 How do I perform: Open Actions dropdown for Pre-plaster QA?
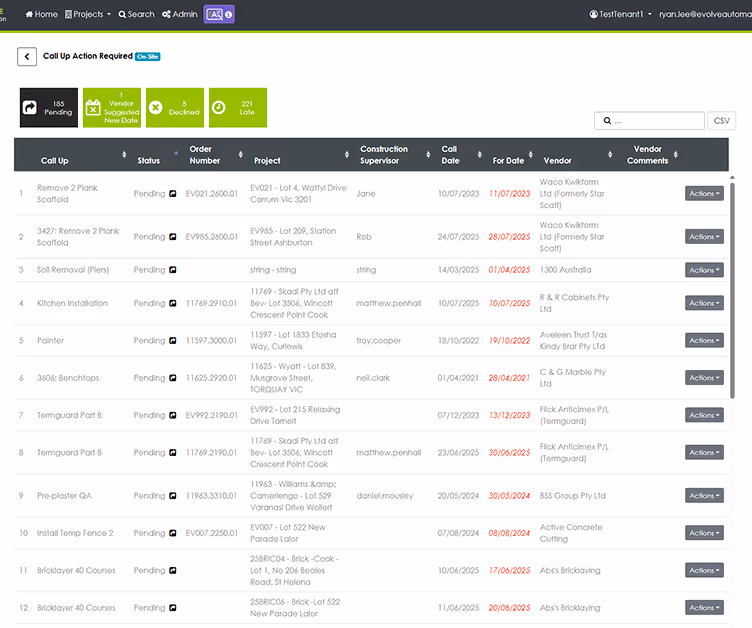pyautogui.click(x=704, y=496)
